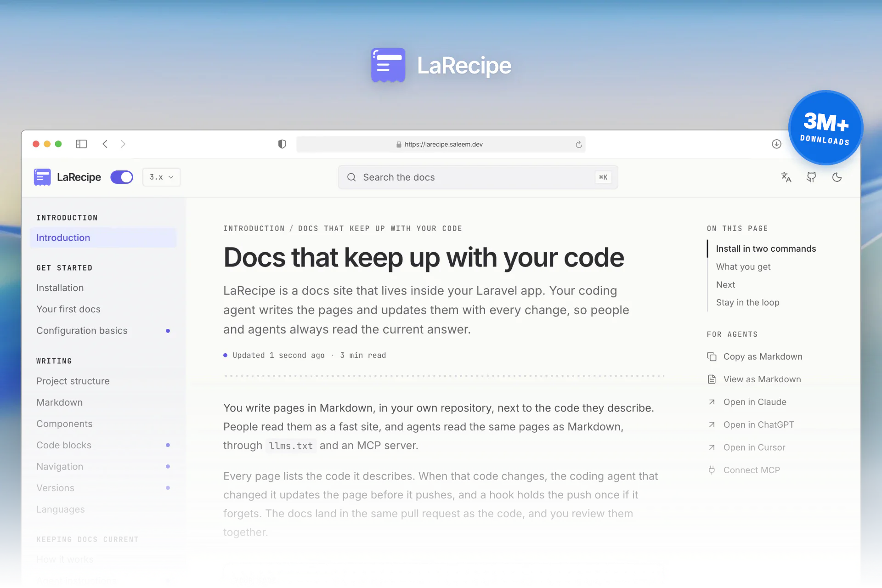Click the LaRecipe logo in the header
This screenshot has width=882, height=588.
pos(67,177)
